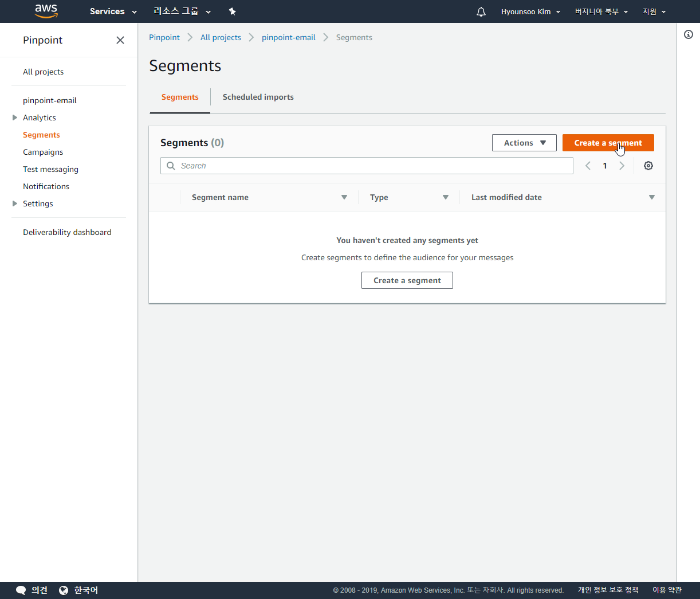Open the 버지니아 북부 region selector

[x=601, y=11]
